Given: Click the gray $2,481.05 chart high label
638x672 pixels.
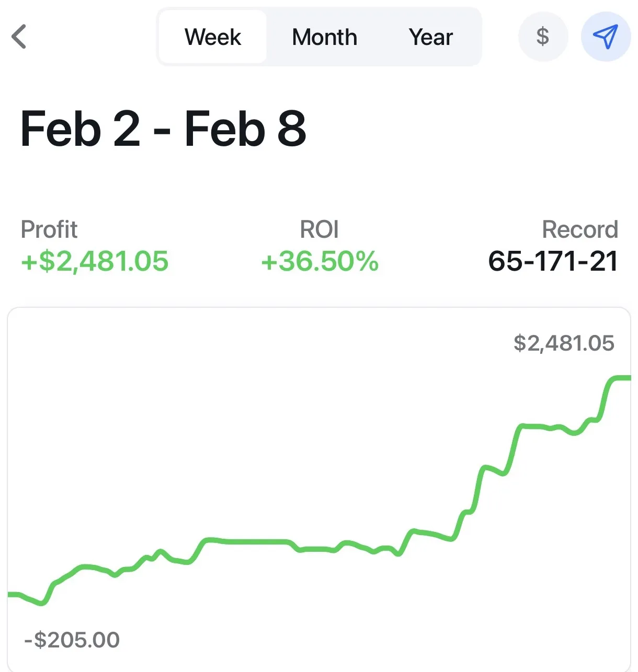Looking at the screenshot, I should [x=564, y=343].
